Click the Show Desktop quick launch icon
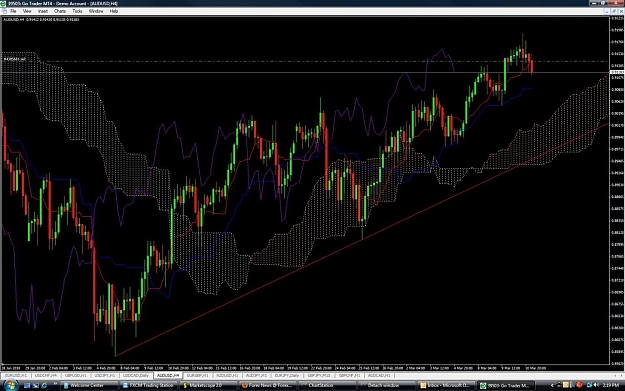The height and width of the screenshot is (391, 625). click(27, 385)
